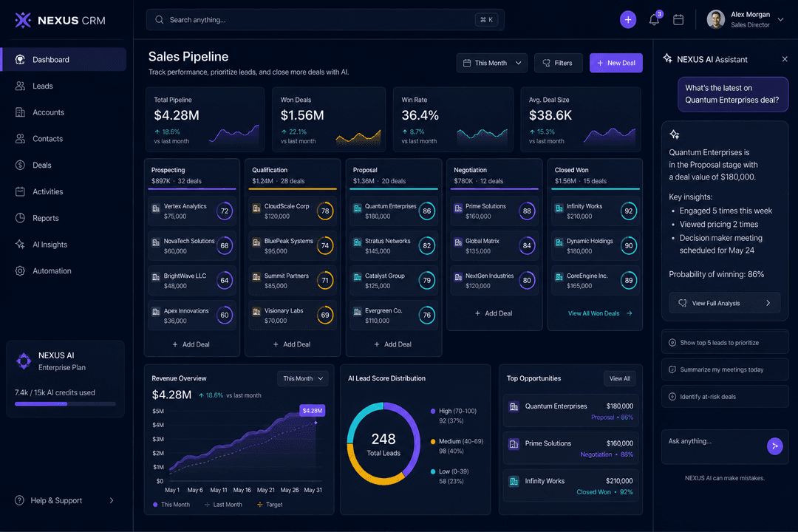798x532 pixels.
Task: Open AI Insights from sidebar
Action: [64, 245]
